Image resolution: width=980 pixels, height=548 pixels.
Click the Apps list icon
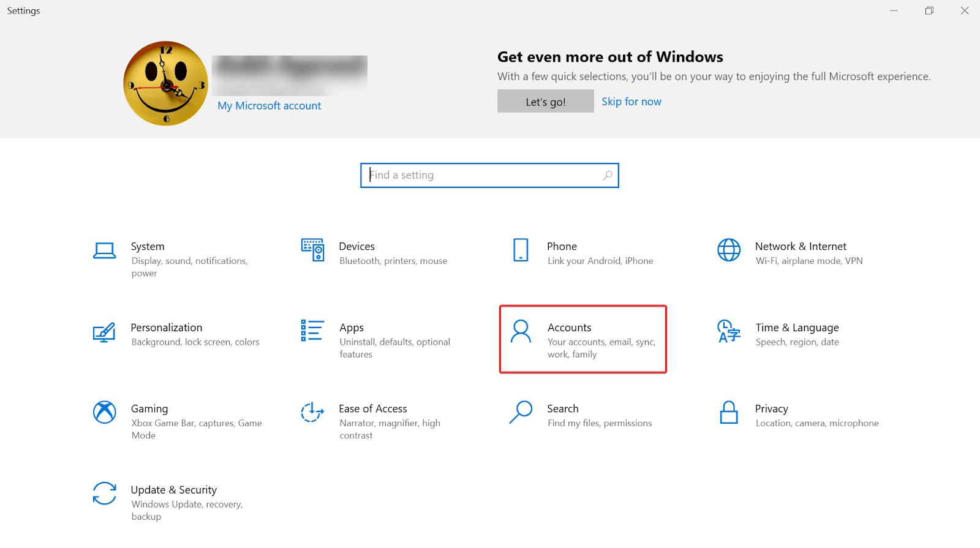tap(312, 331)
